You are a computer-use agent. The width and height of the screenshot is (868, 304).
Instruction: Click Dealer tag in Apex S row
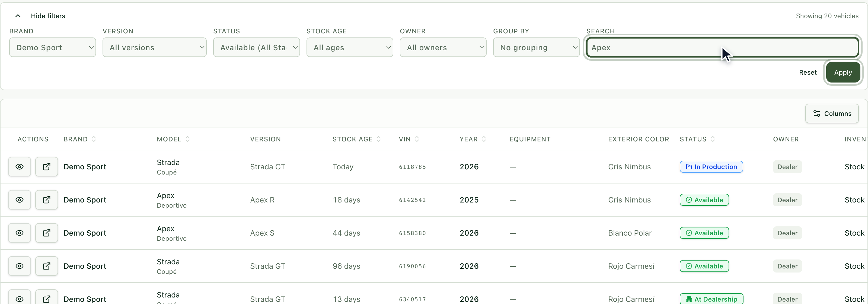tap(787, 233)
